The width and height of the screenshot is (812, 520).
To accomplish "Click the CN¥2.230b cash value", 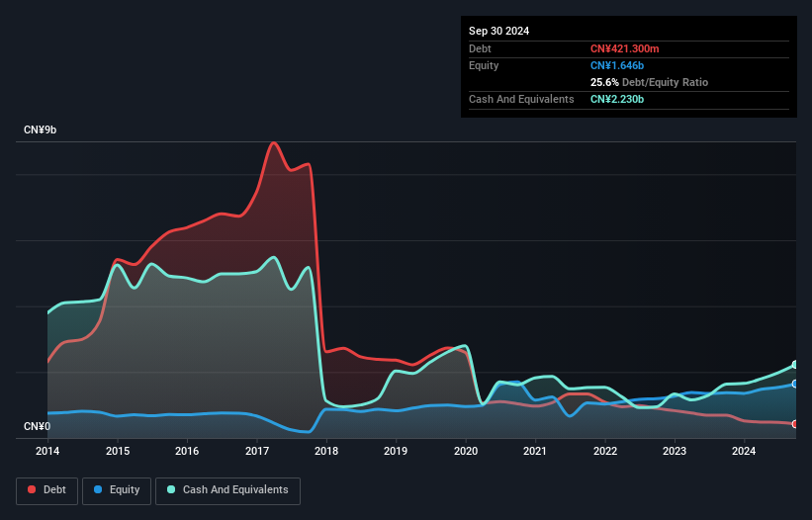I will [x=617, y=99].
